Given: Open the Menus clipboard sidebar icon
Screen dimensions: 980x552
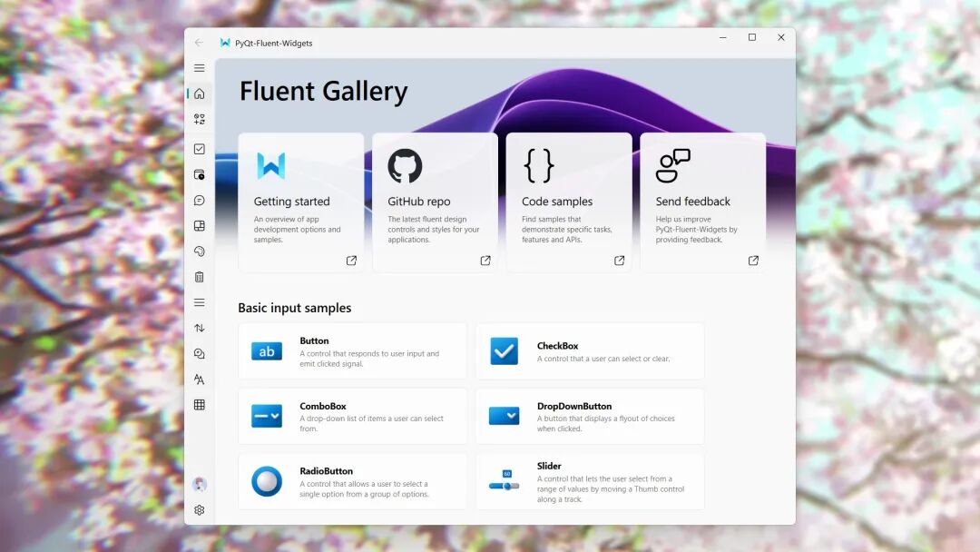Looking at the screenshot, I should click(200, 277).
